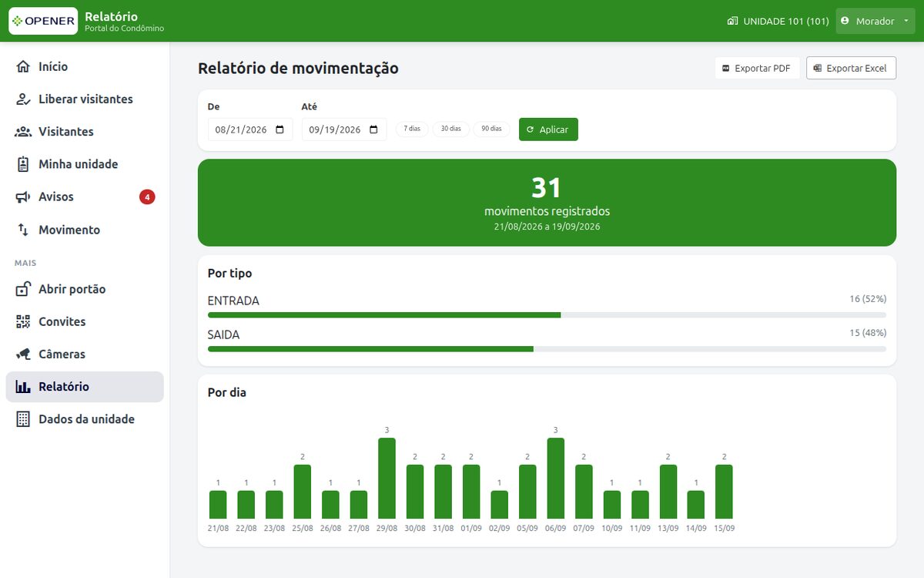Click the Liberar visitantes person-check icon
Screen dimensions: 924x578
[x=23, y=99]
